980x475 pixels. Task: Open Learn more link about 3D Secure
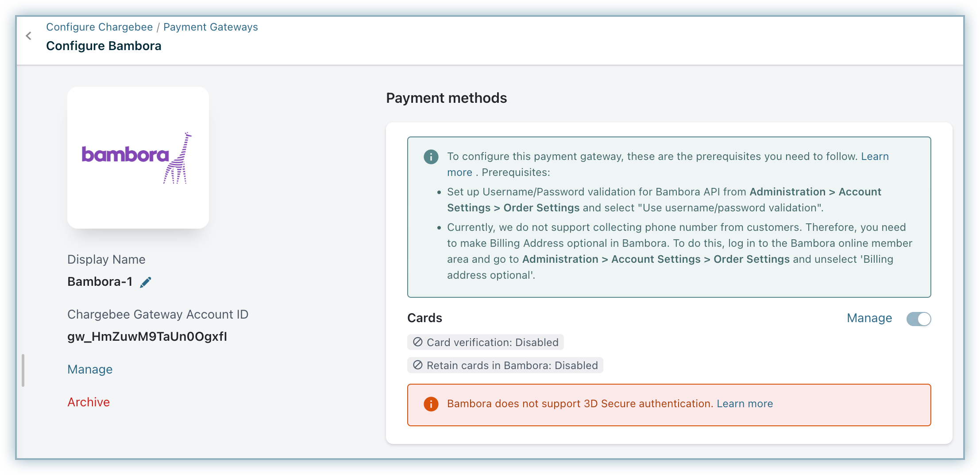tap(745, 404)
